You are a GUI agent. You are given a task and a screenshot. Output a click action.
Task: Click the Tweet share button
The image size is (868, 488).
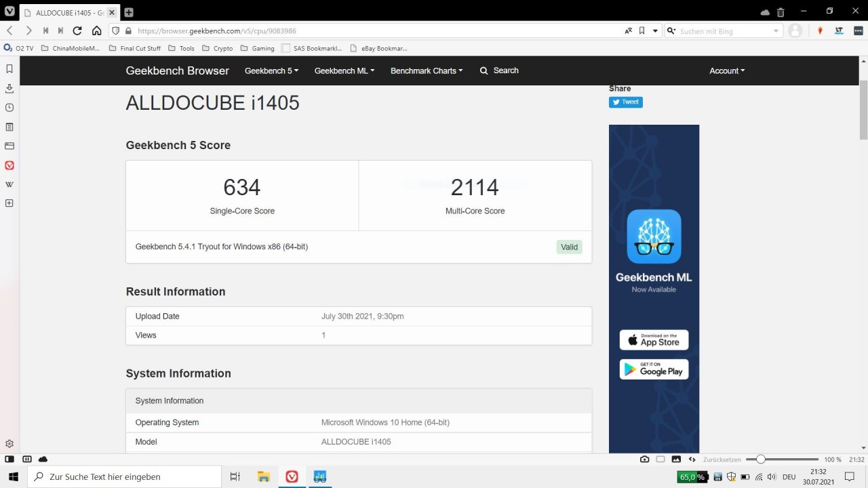[625, 102]
